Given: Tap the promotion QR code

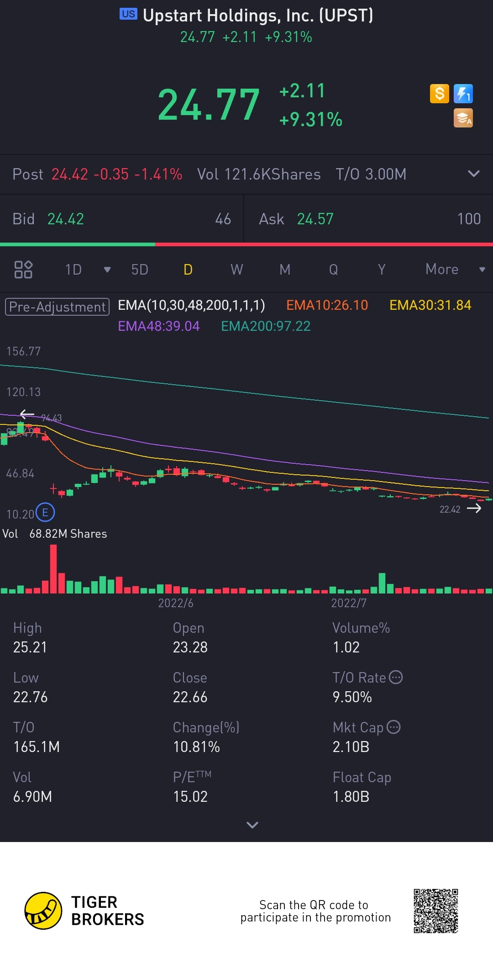Looking at the screenshot, I should point(436,911).
